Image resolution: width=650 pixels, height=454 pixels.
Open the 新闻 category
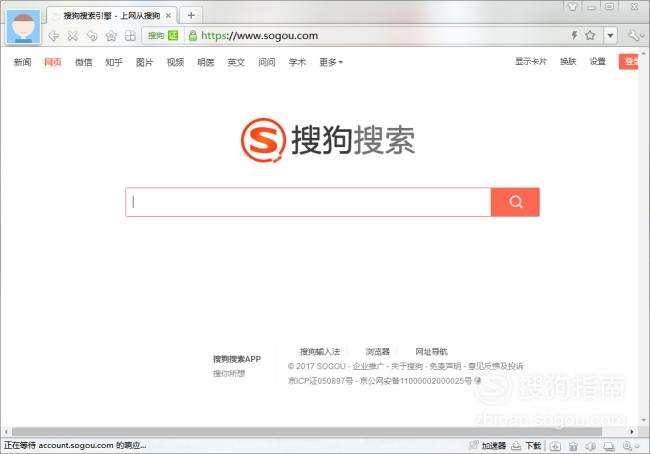coord(22,62)
